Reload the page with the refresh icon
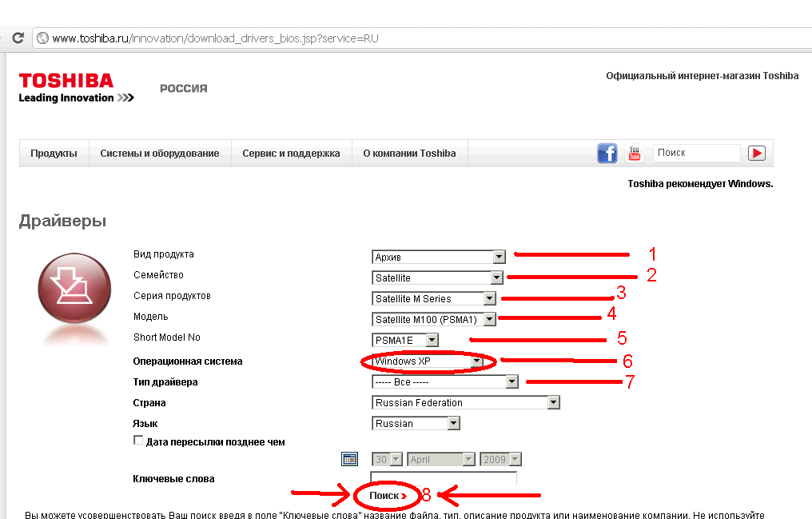 pyautogui.click(x=18, y=38)
